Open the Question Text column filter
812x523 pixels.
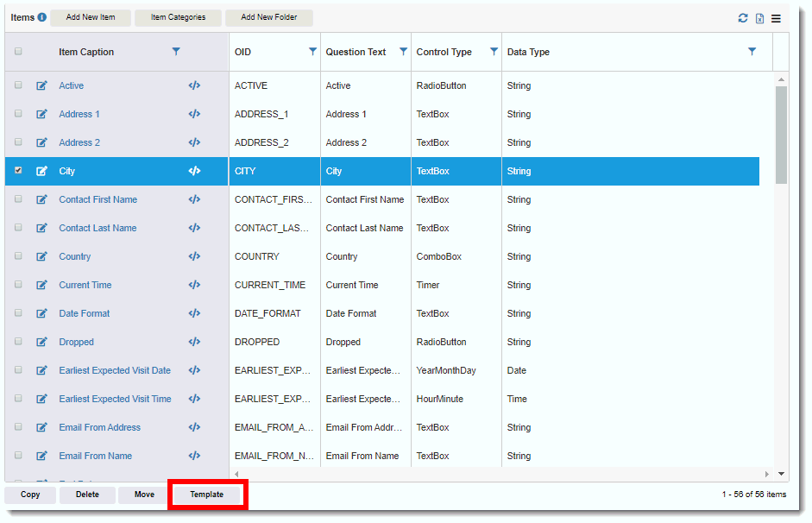[403, 51]
